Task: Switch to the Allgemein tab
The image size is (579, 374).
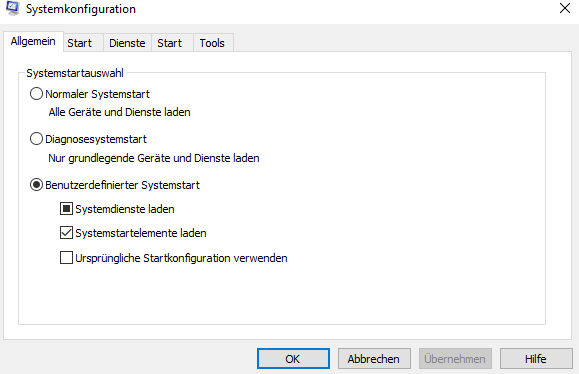Action: (x=33, y=41)
